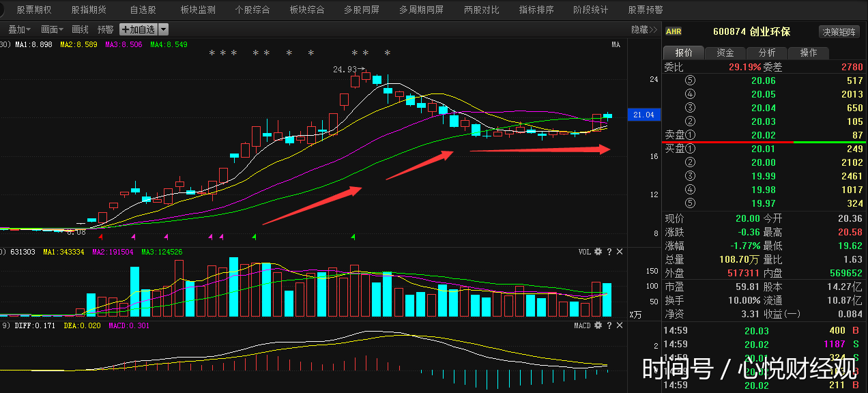Open 板块监测 in the top menu
This screenshot has height=393, width=868.
pyautogui.click(x=198, y=10)
